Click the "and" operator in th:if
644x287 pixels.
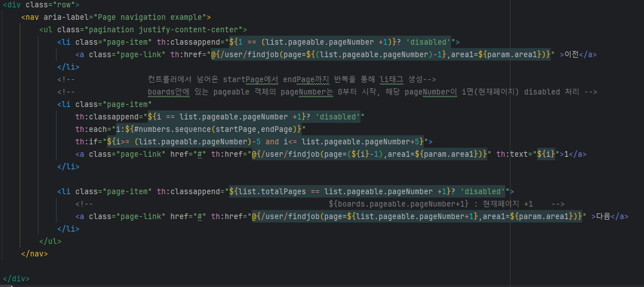click(272, 142)
